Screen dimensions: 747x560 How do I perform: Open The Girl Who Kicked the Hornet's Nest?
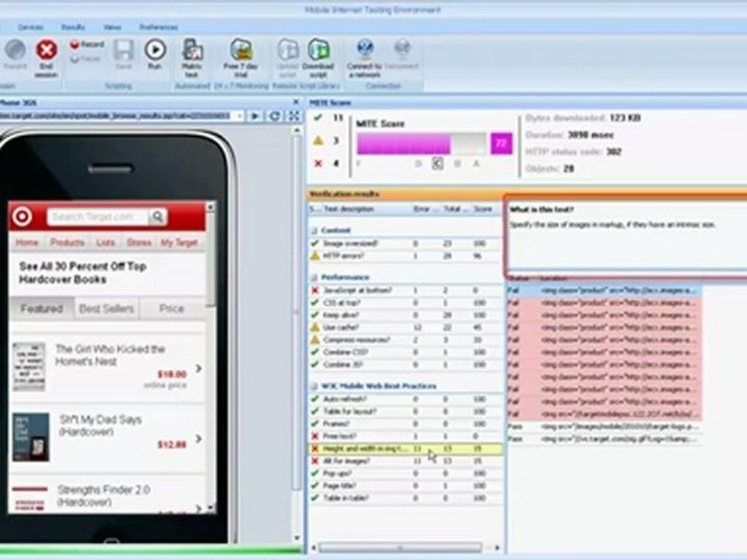(x=107, y=367)
